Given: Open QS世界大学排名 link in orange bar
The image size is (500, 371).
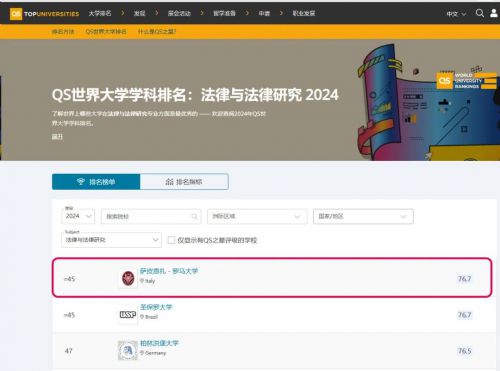Looking at the screenshot, I should pyautogui.click(x=106, y=32).
